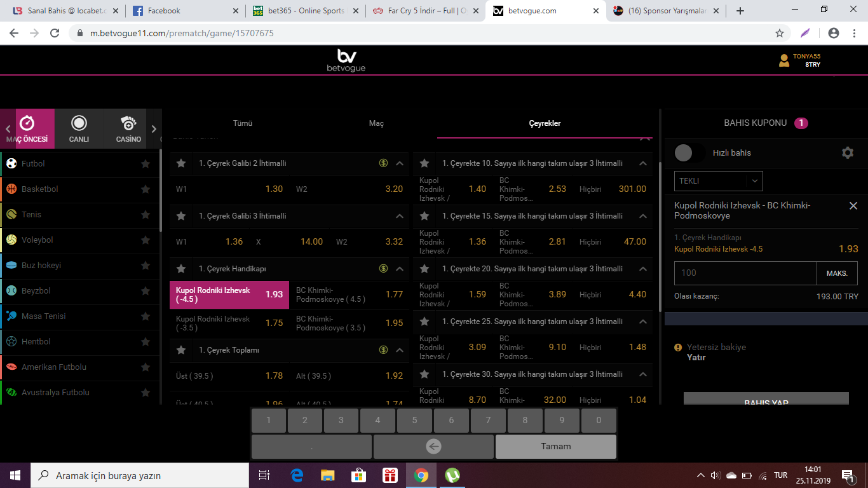The image size is (868, 488).
Task: Click cash-out icon on Çeyrek Galibi 2 İhtimalli
Action: [383, 163]
